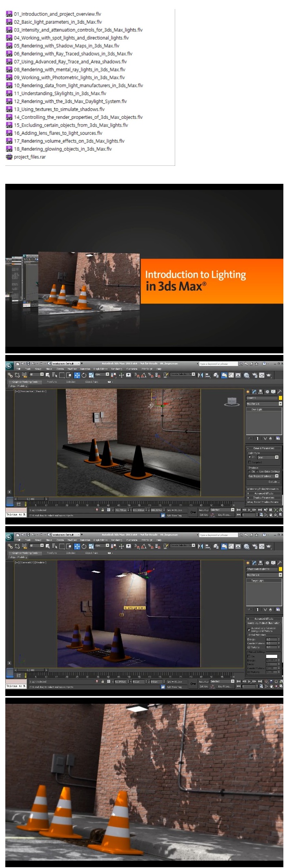Image resolution: width=285 pixels, height=868 pixels.
Task: Toggle the Light Type On checkbox for Omni light
Action: click(249, 457)
